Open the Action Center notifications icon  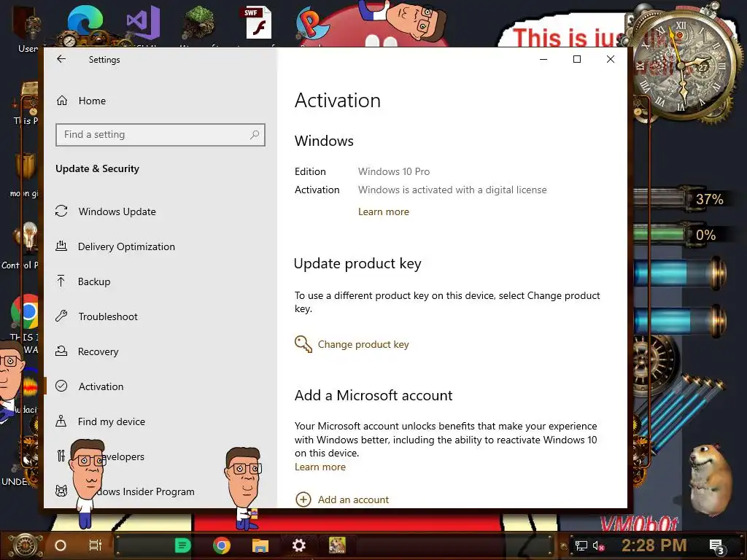coord(717,546)
